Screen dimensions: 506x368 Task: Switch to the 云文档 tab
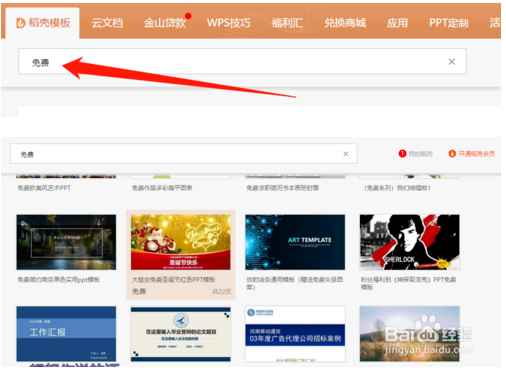coord(107,23)
